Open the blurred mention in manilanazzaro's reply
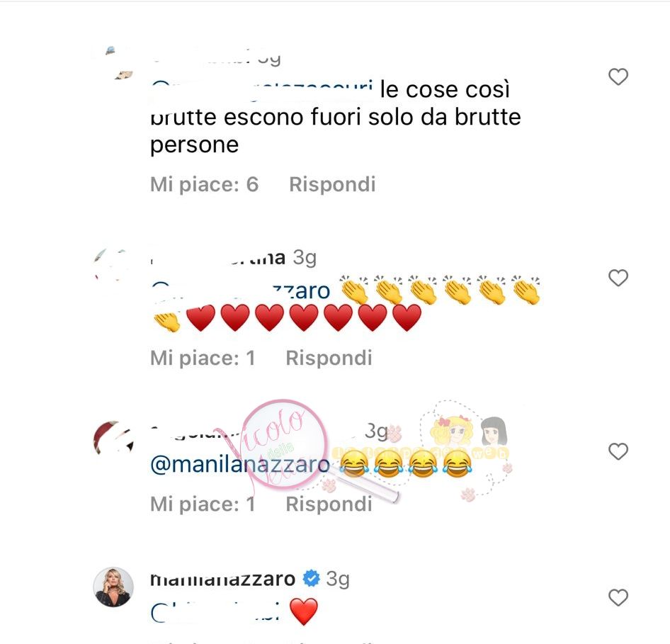 (215, 611)
